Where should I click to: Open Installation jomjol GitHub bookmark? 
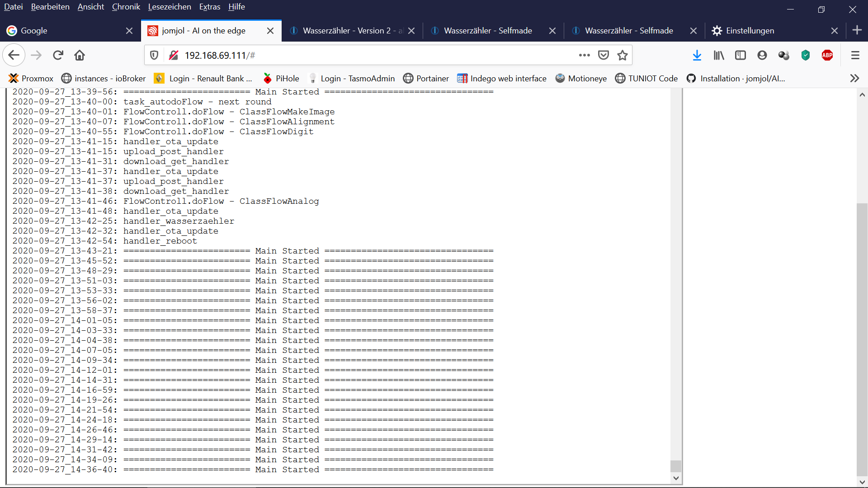[736, 78]
